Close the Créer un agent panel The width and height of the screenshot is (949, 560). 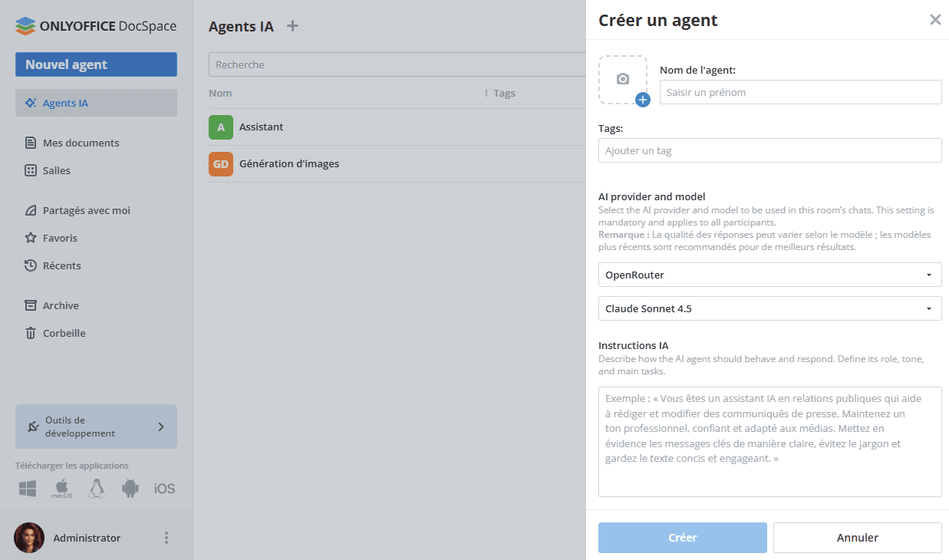[x=935, y=20]
